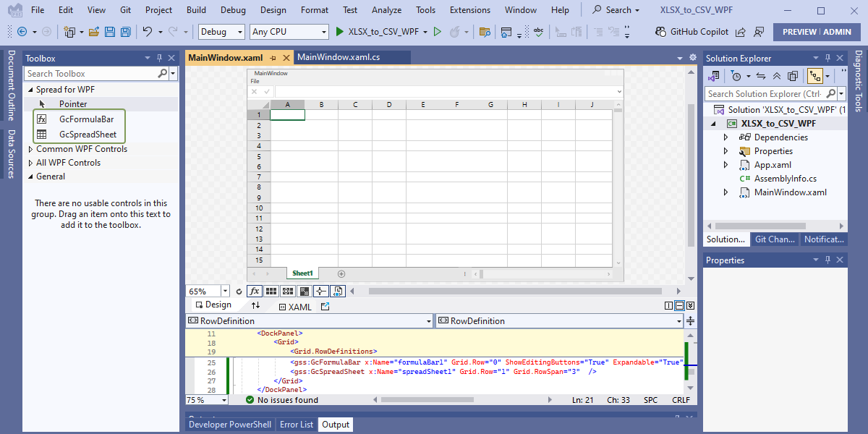Open the 75 % code editor zoom dropdown
This screenshot has height=434, width=868.
click(x=224, y=400)
